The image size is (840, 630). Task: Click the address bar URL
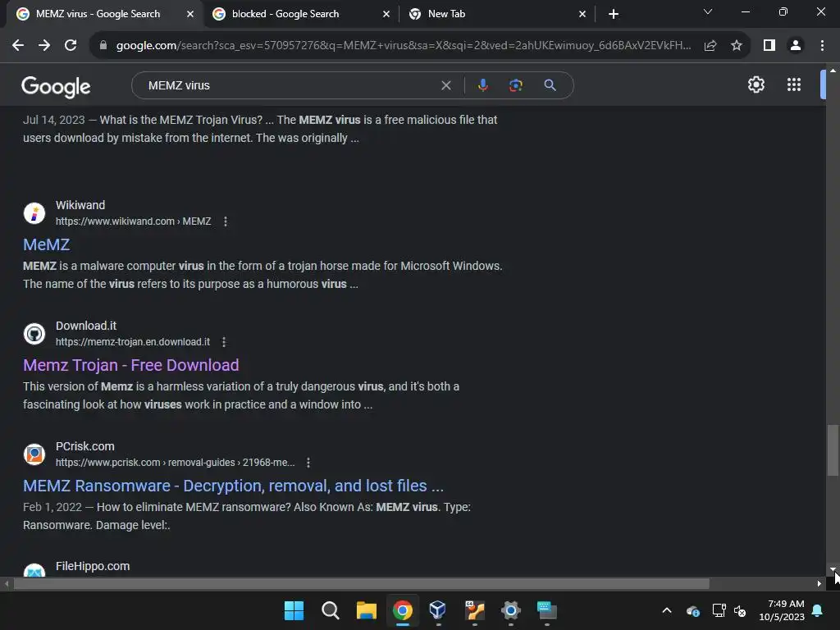tap(404, 46)
